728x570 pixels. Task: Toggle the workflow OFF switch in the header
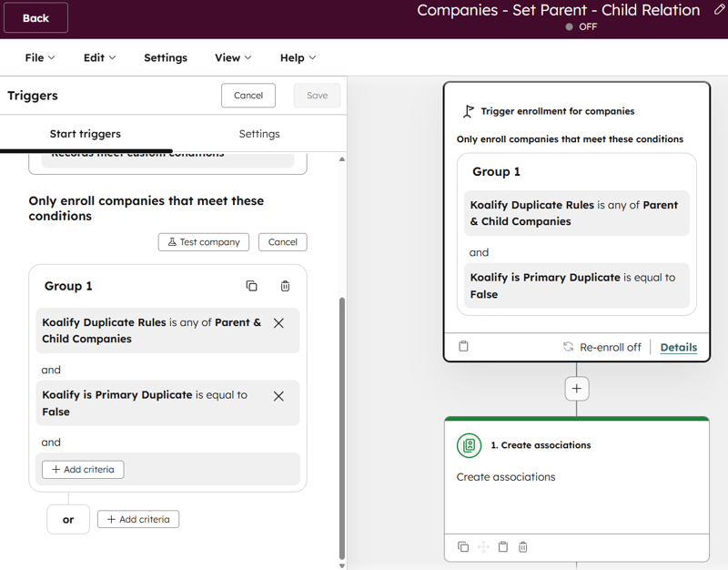click(x=570, y=26)
